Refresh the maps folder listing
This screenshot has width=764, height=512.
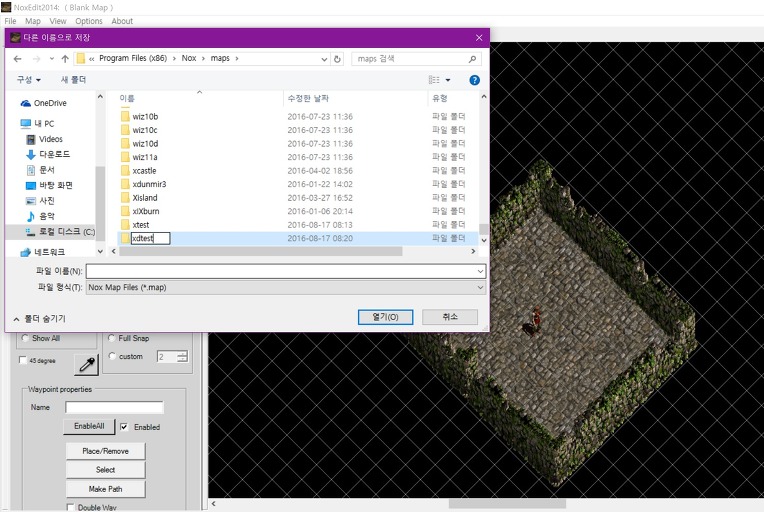[338, 59]
